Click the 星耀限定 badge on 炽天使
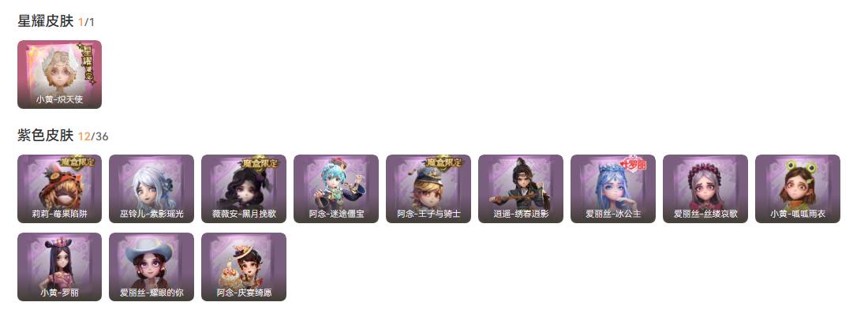 [86, 63]
